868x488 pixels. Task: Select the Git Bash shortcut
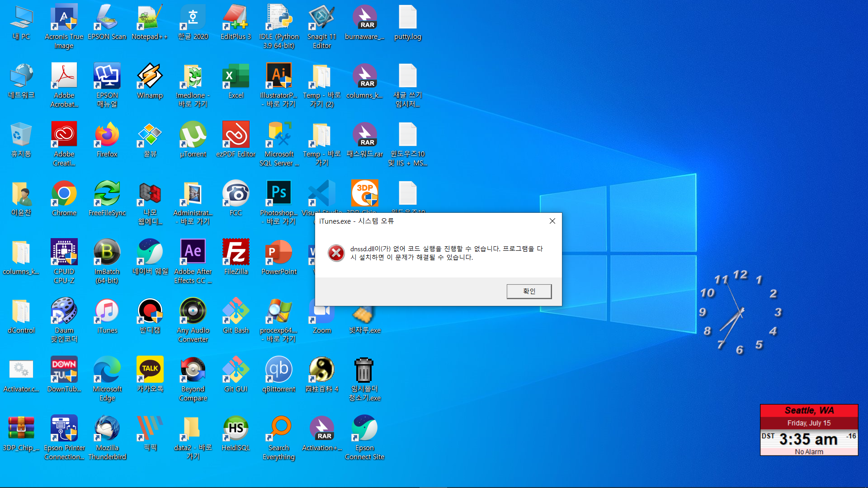pos(236,317)
